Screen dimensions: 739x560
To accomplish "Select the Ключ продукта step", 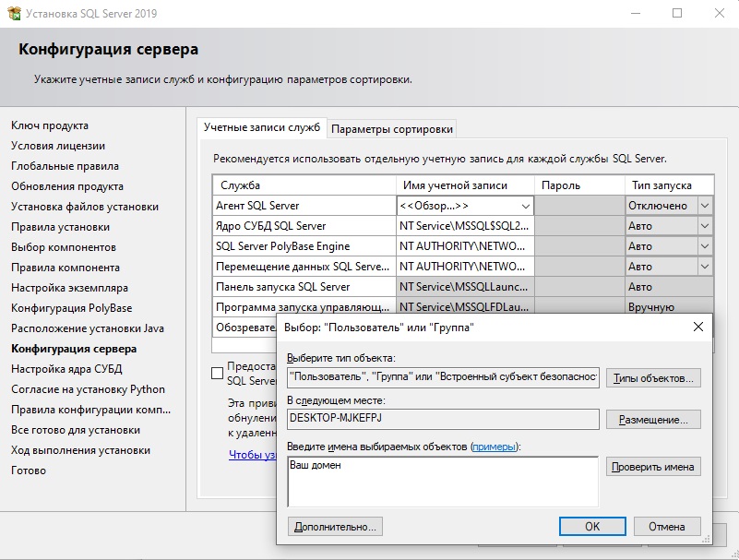I will (x=50, y=125).
